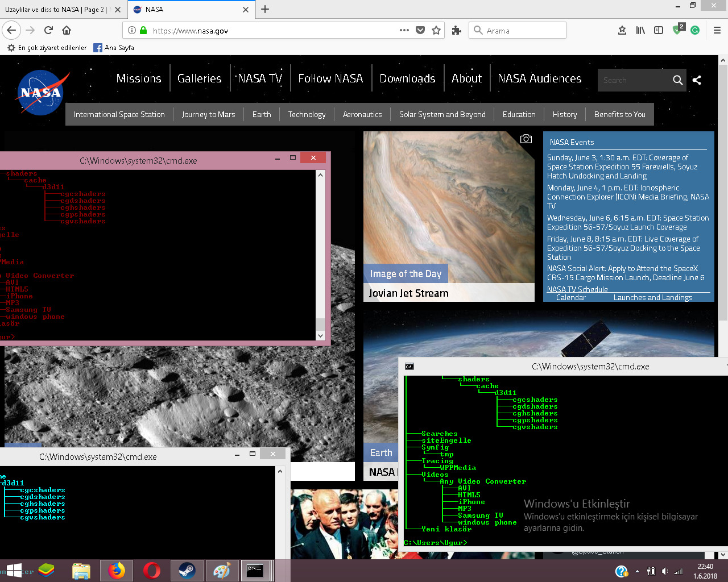Open the Galleries menu
Screen dimensions: 728x582
(x=200, y=78)
